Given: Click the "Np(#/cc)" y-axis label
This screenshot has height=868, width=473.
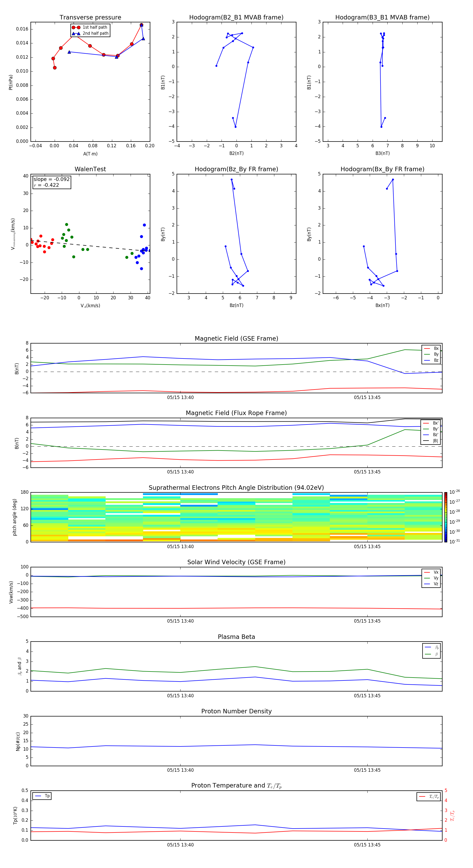Looking at the screenshot, I should pos(18,741).
